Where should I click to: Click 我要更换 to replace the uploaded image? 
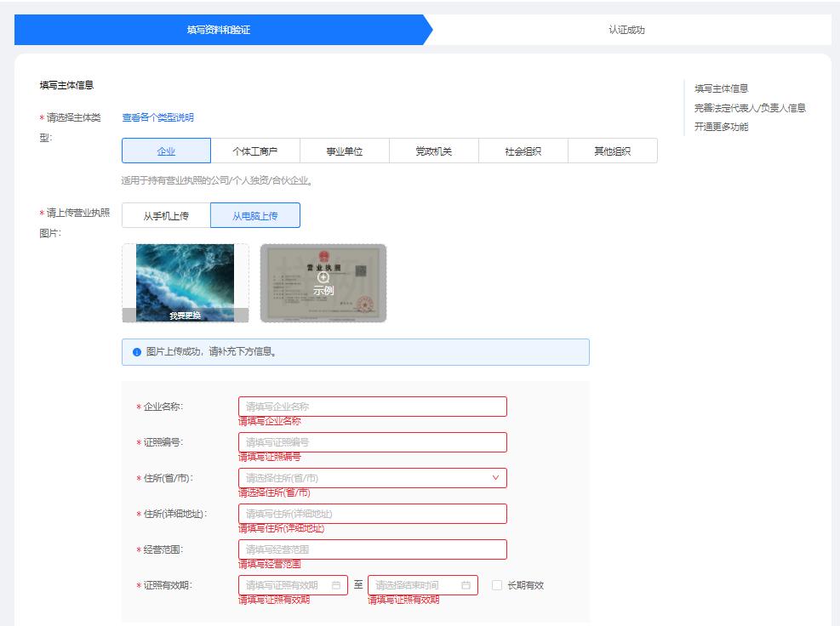(185, 315)
